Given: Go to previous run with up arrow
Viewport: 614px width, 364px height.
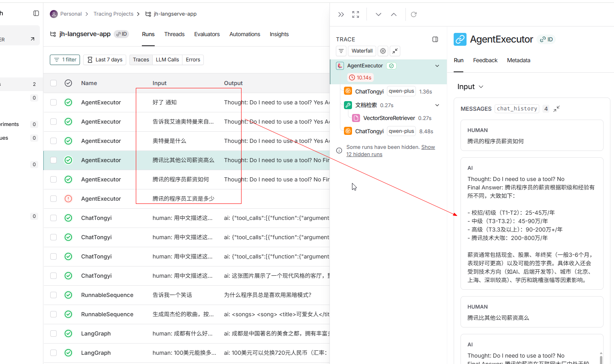Looking at the screenshot, I should 394,14.
